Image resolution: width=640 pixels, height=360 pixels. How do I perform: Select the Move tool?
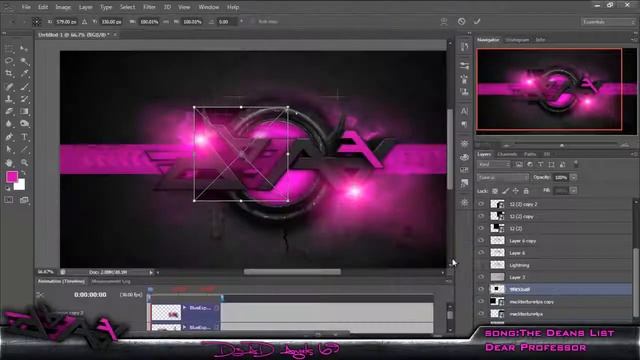pos(24,49)
